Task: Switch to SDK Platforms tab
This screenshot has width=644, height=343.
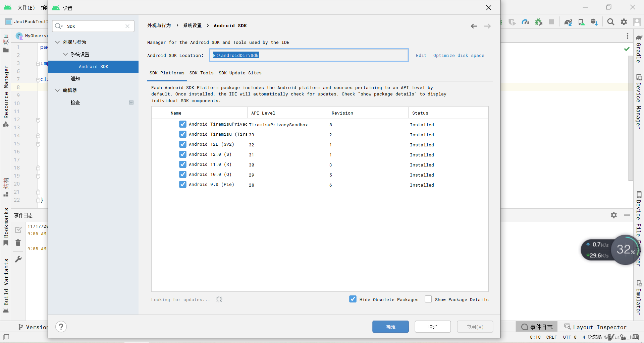Action: (x=167, y=73)
